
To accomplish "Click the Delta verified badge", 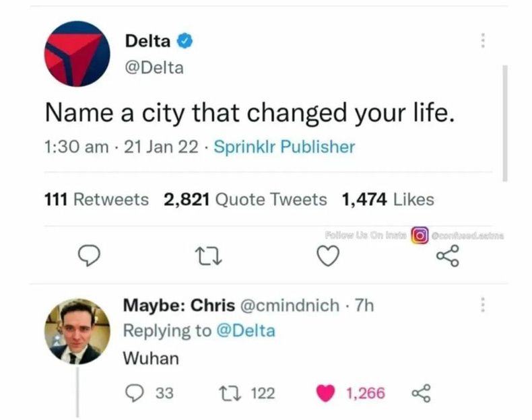I will pyautogui.click(x=185, y=41).
